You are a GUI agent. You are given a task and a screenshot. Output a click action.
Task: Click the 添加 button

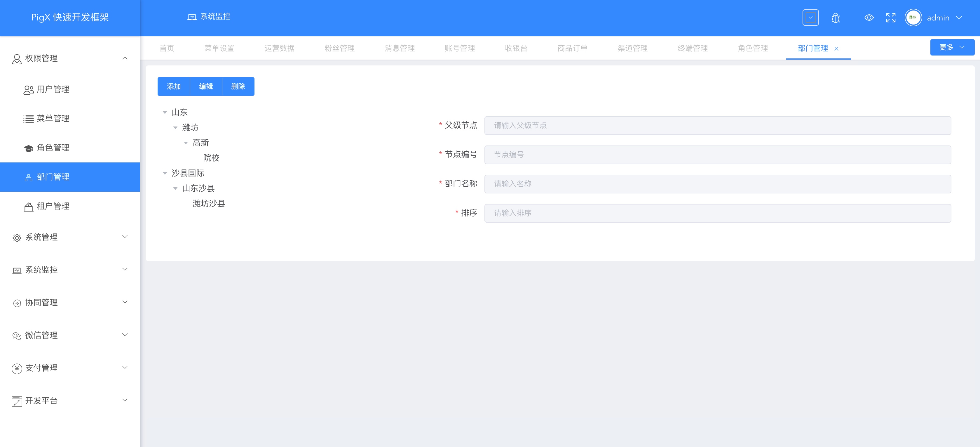(174, 87)
